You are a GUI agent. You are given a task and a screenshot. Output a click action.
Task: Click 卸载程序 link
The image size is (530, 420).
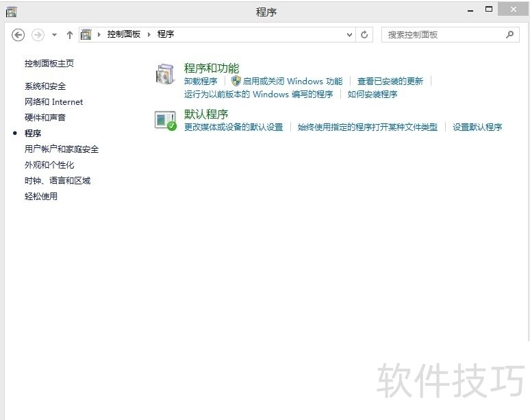coord(201,81)
